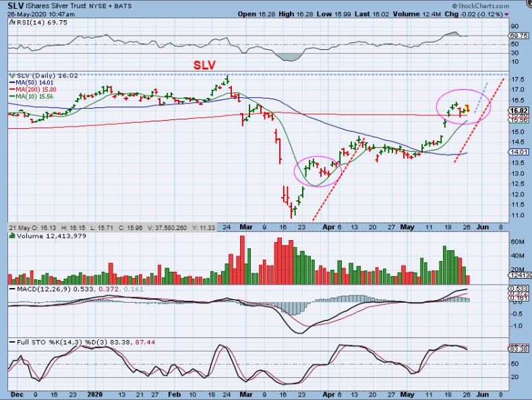This screenshot has height=400, width=532.
Task: Click the 83.38 stochastic tag on the right axis
Action: [x=518, y=349]
